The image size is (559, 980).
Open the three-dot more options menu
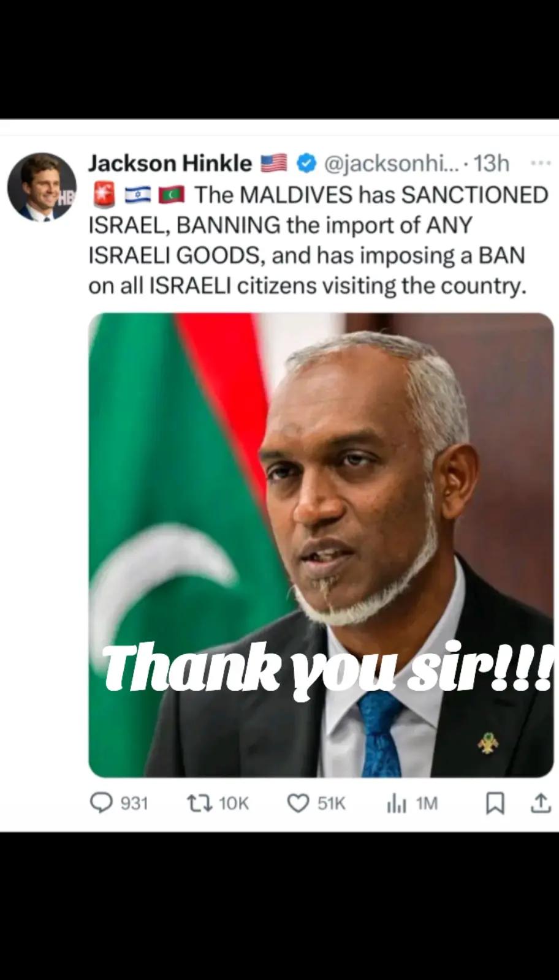pos(540,163)
